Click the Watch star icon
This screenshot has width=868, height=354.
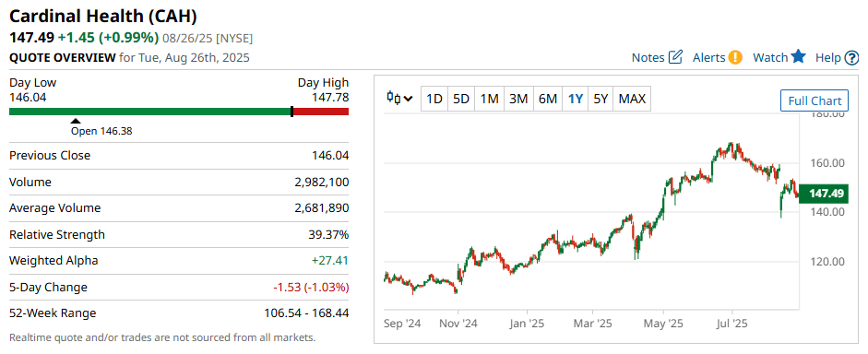(x=798, y=56)
